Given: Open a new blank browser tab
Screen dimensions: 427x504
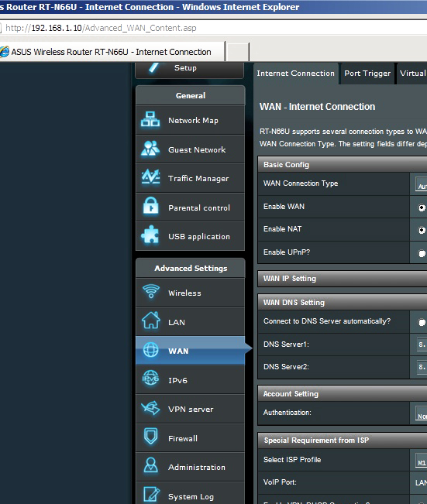Looking at the screenshot, I should tap(237, 51).
